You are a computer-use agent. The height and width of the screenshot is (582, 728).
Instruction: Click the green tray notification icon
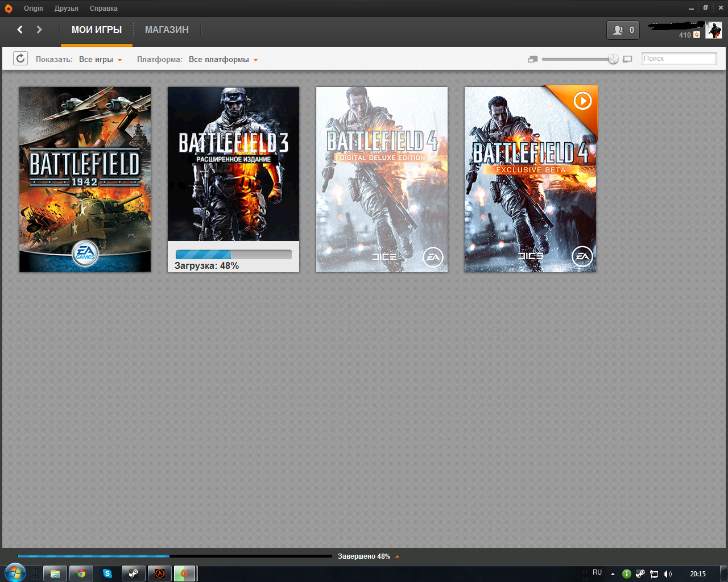(x=626, y=574)
